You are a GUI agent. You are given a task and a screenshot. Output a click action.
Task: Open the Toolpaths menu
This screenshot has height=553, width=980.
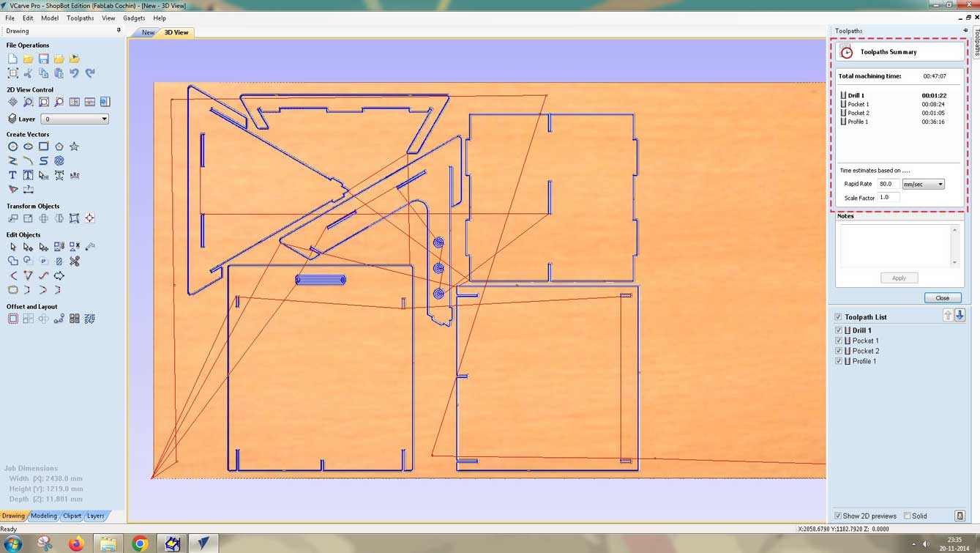coord(80,18)
